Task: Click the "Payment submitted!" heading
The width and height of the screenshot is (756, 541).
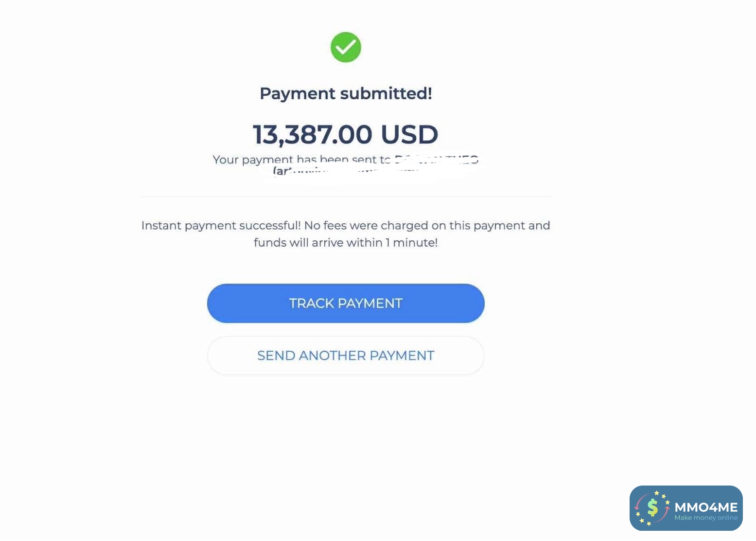Action: point(346,93)
